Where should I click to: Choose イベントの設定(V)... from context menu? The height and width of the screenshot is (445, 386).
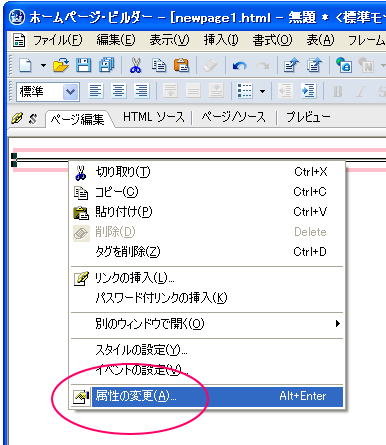point(207,370)
